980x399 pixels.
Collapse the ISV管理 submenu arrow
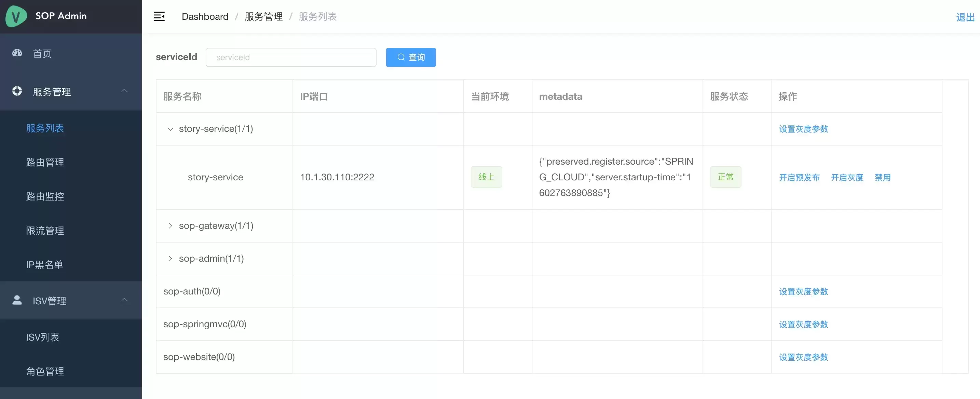(x=124, y=300)
